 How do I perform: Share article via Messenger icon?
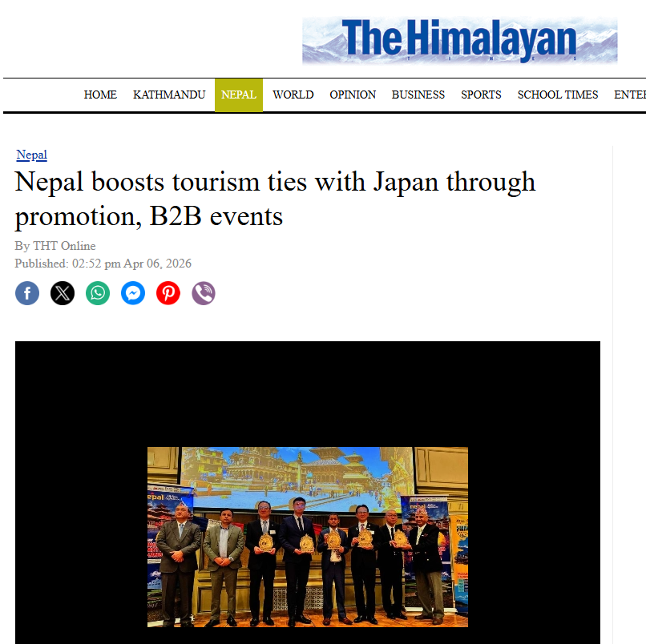[x=133, y=293]
